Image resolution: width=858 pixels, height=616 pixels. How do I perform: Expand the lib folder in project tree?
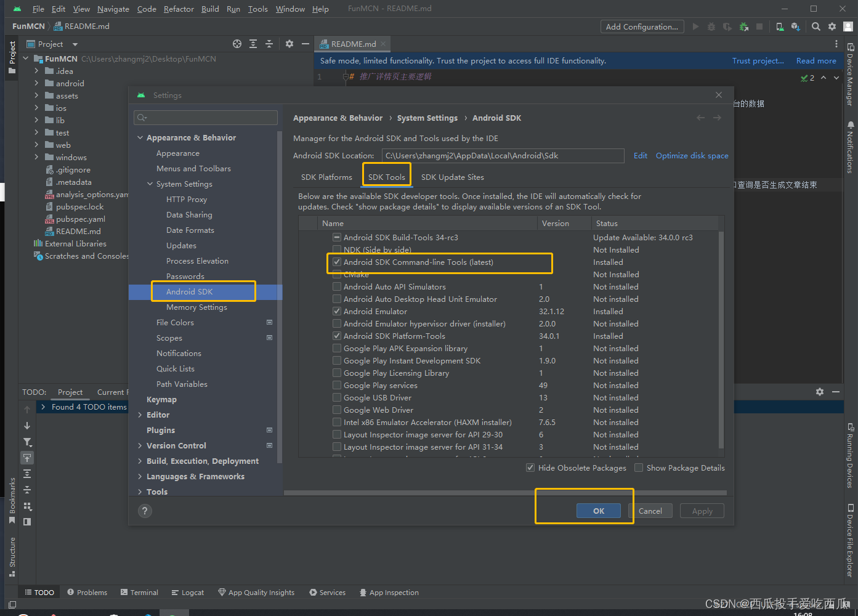click(36, 120)
